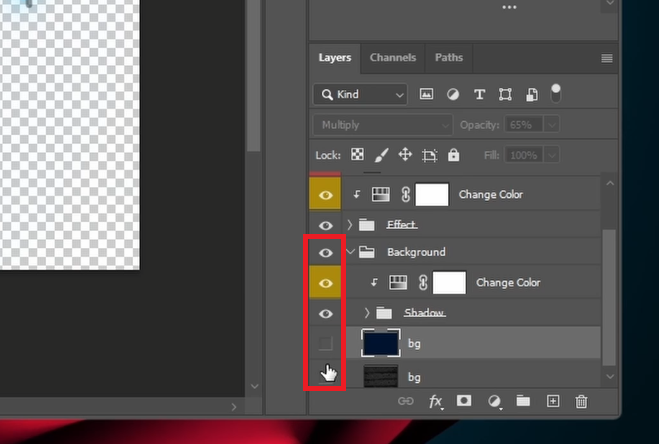
Task: Select the Effect folder layer
Action: pyautogui.click(x=473, y=225)
